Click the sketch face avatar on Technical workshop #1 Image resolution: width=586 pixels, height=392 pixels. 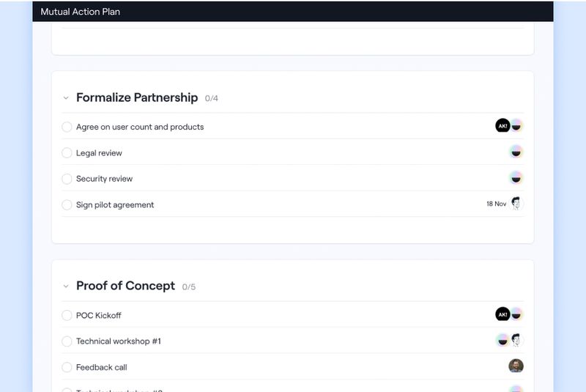pyautogui.click(x=517, y=340)
